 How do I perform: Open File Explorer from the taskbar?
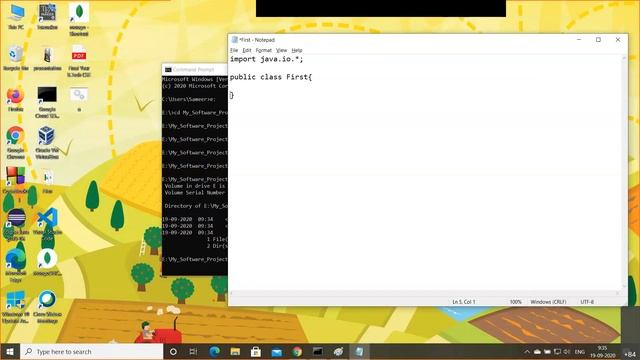(235, 351)
